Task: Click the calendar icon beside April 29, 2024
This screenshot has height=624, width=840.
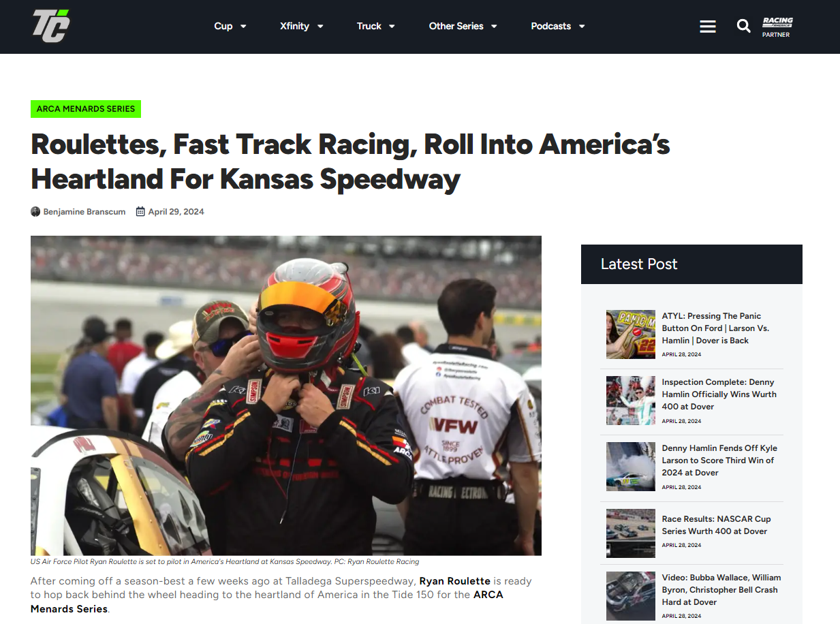Action: 140,212
